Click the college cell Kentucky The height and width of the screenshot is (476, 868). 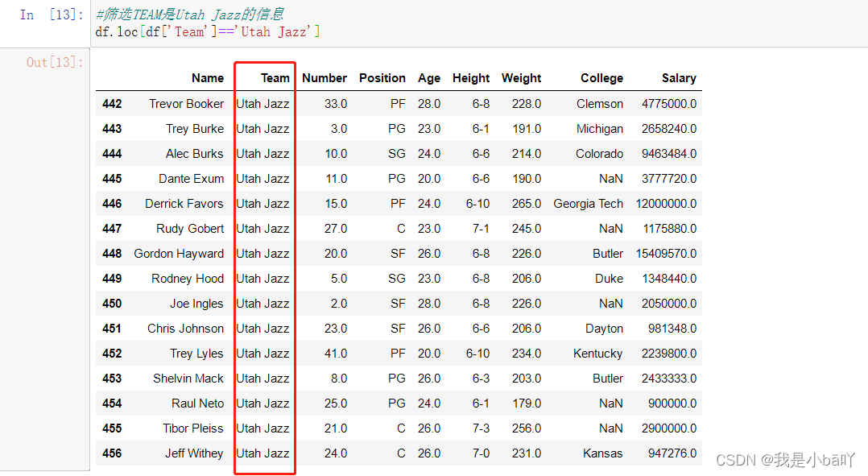(597, 353)
